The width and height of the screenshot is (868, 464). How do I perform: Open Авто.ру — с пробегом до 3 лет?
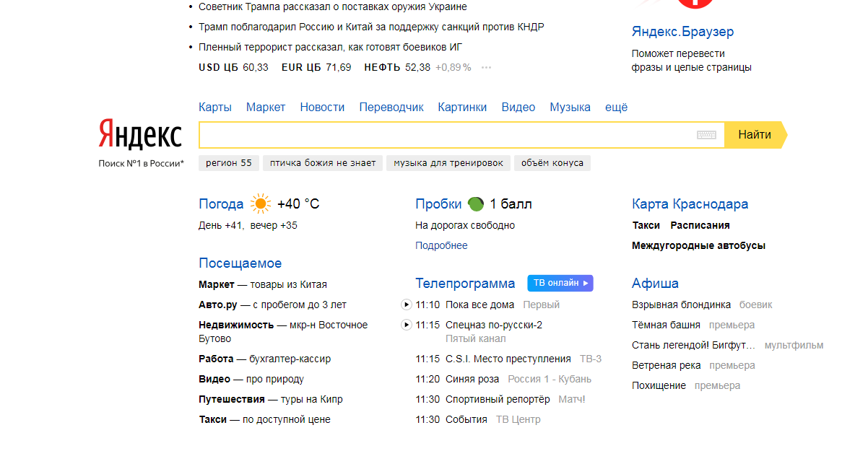pyautogui.click(x=272, y=305)
